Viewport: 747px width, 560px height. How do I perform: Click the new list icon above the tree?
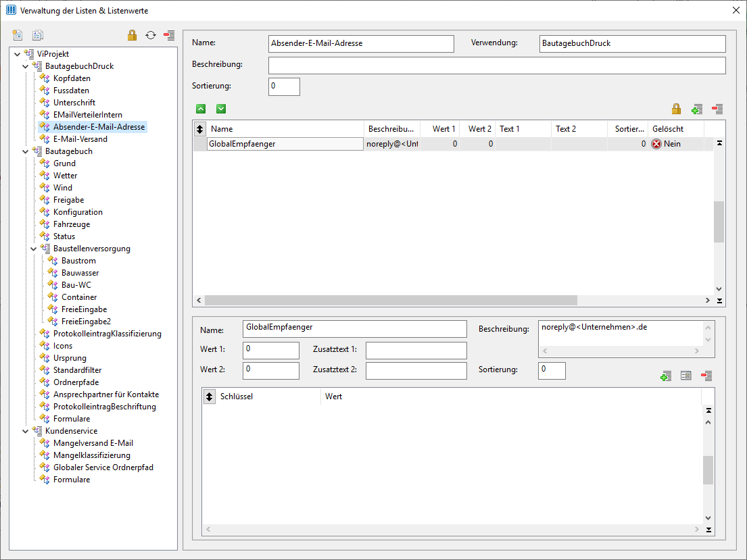(18, 34)
